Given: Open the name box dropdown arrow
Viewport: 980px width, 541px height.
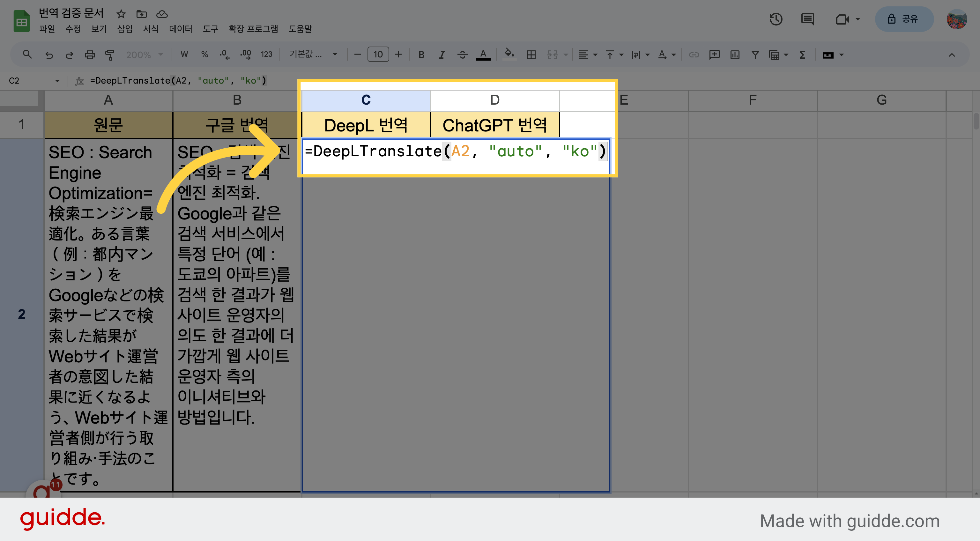Looking at the screenshot, I should pyautogui.click(x=57, y=81).
